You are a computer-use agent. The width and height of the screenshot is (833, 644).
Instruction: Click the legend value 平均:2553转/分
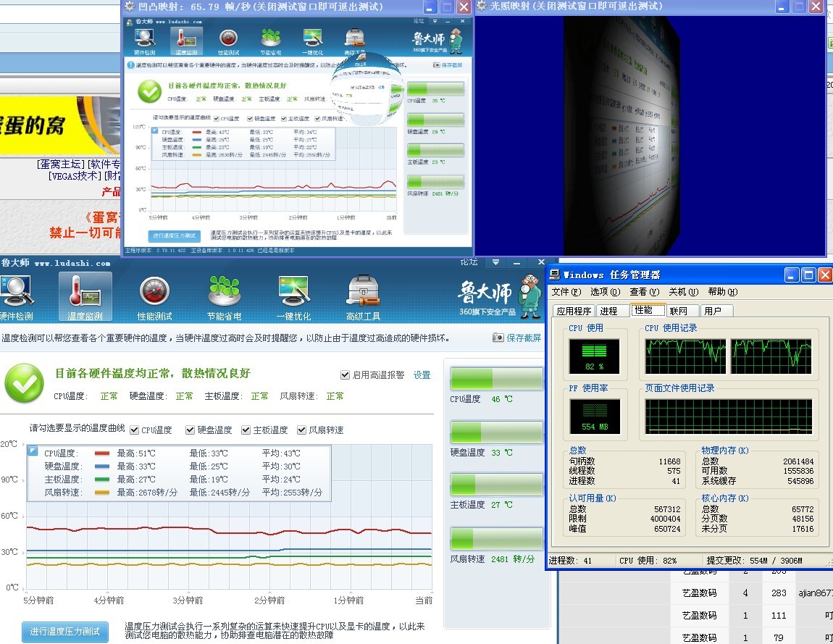click(292, 493)
